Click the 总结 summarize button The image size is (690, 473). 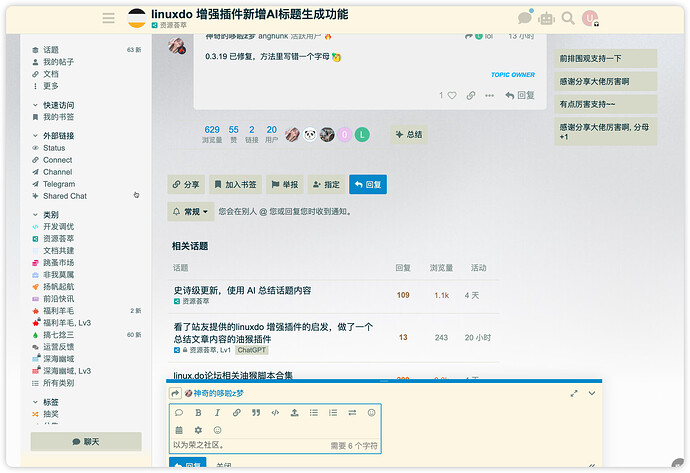[409, 134]
